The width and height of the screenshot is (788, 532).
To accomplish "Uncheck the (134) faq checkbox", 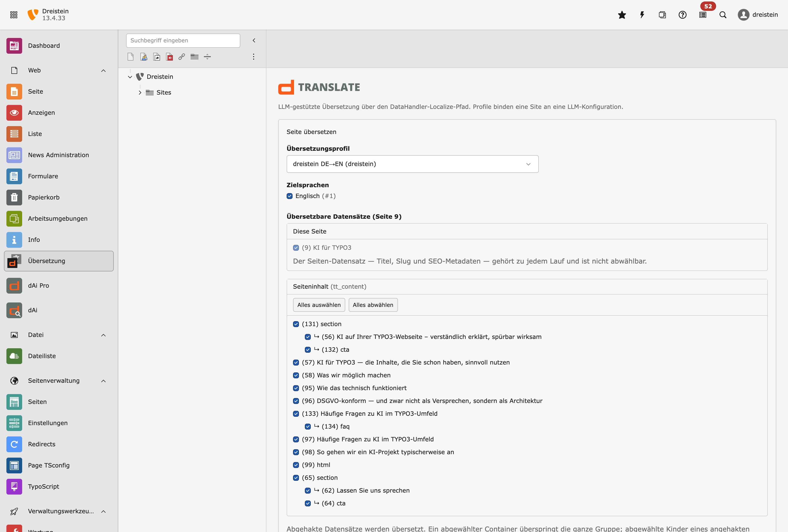I will click(x=308, y=427).
